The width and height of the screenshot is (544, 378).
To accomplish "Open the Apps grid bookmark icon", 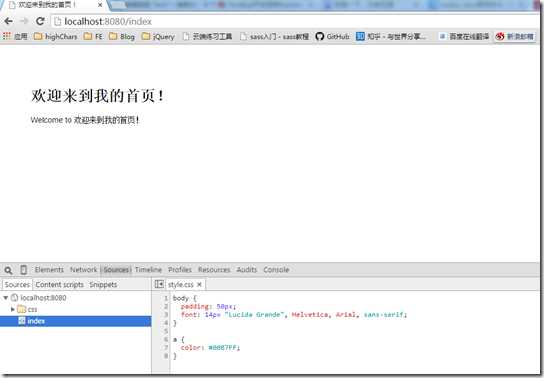I will (x=7, y=36).
